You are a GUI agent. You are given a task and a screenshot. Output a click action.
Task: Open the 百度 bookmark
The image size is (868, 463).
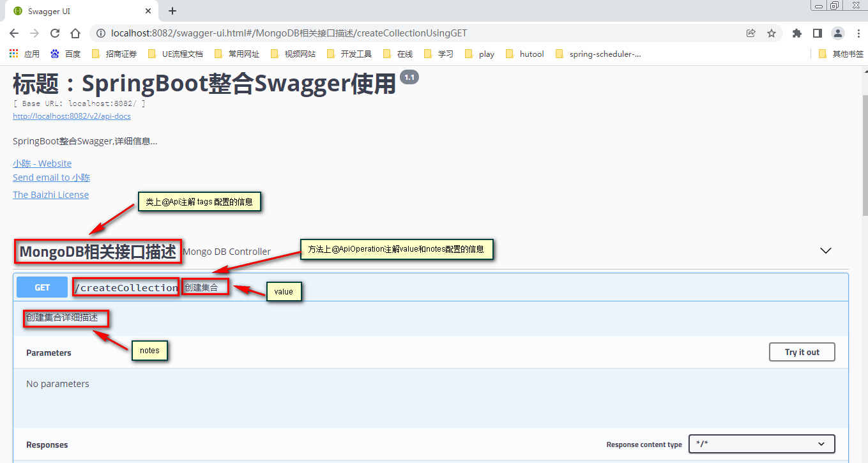(66, 54)
